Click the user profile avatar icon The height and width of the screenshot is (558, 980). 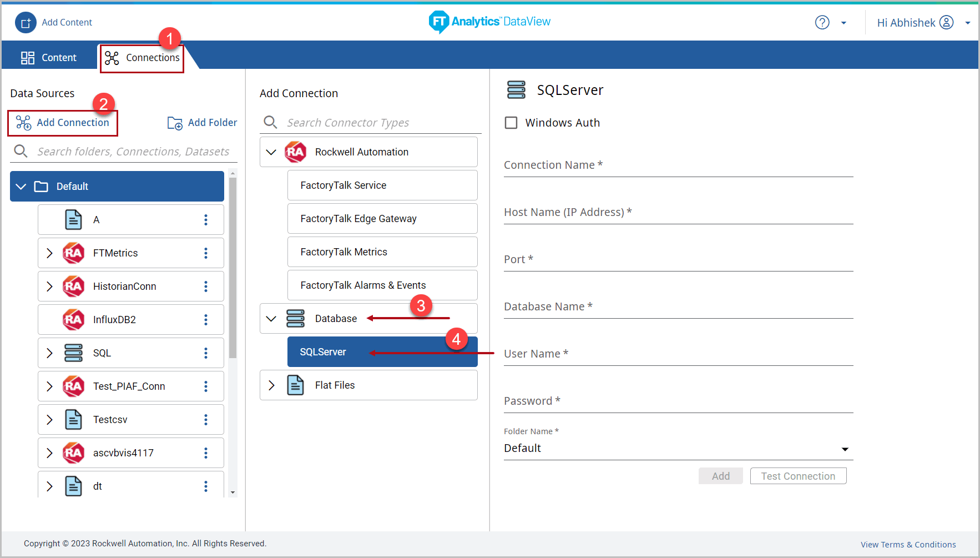pos(946,23)
